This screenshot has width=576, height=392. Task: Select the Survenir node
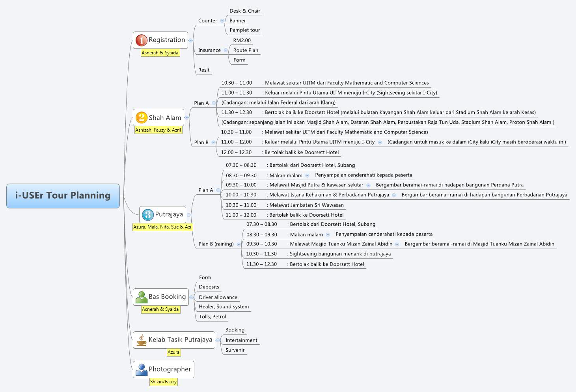(234, 350)
